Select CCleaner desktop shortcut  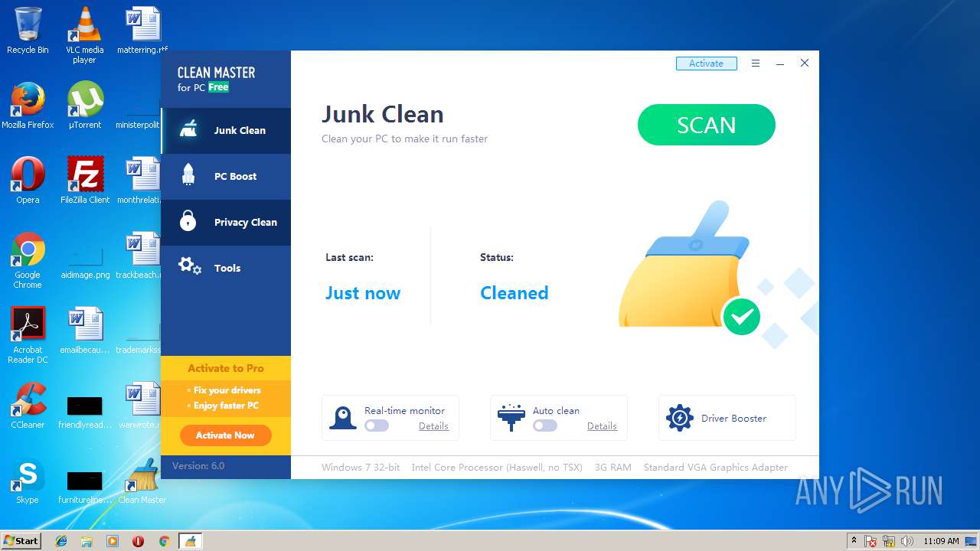pyautogui.click(x=28, y=406)
